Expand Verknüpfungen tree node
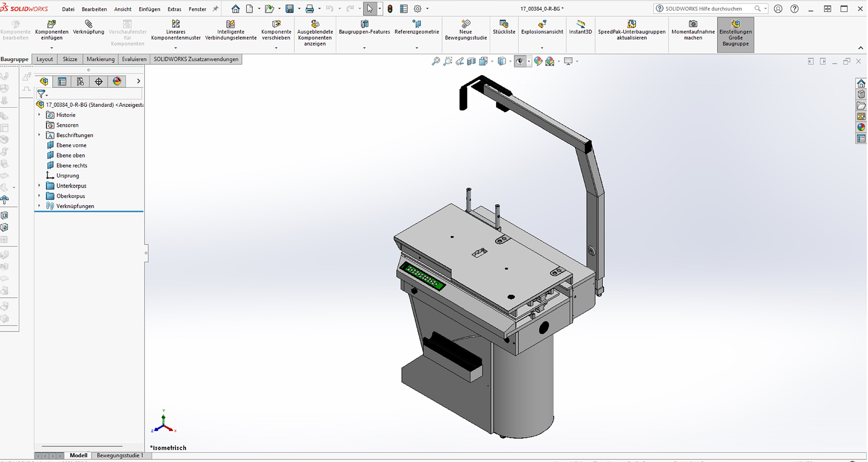The image size is (868, 462). (x=39, y=206)
